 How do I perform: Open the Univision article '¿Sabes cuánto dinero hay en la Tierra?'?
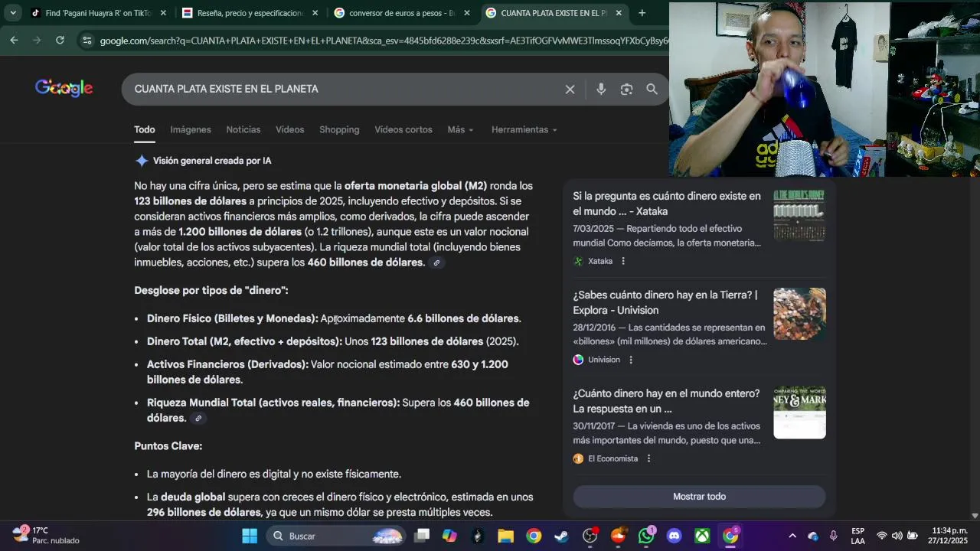coord(665,302)
